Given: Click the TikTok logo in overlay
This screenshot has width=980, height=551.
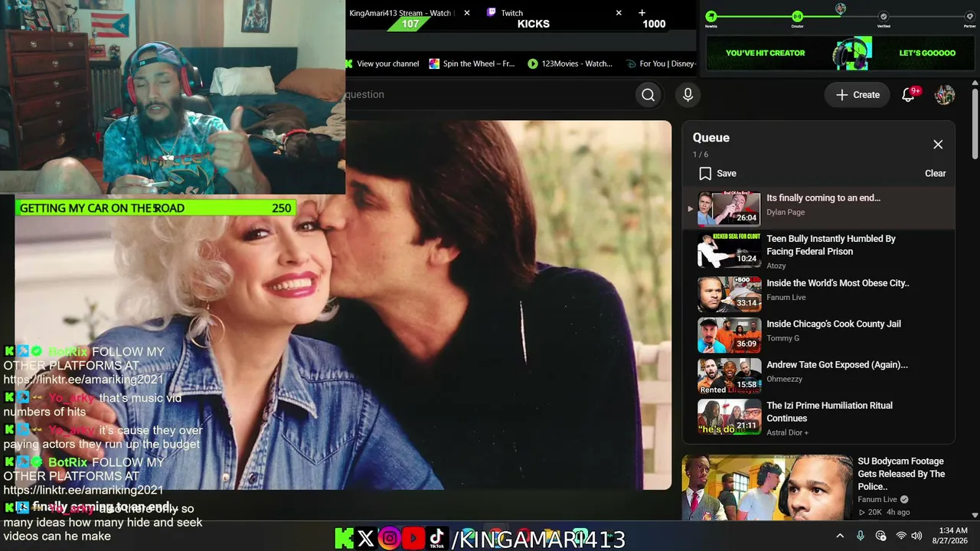Looking at the screenshot, I should [437, 539].
